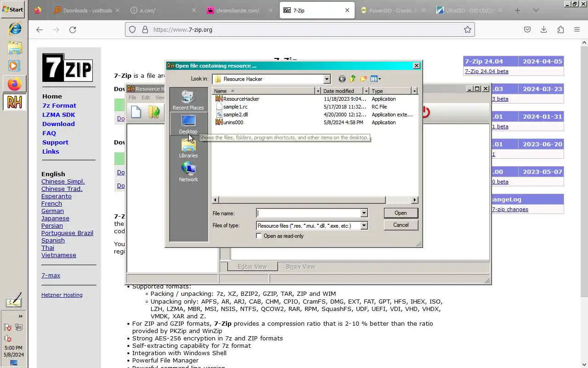Screen dimensions: 588x368
Task: Click the Action Center flag tray icon
Action: tap(8, 328)
